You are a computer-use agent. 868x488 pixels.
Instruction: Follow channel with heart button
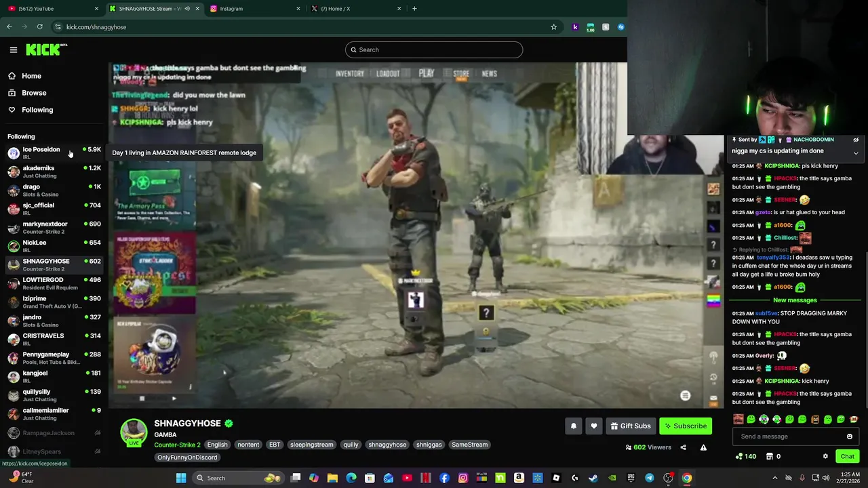point(594,426)
